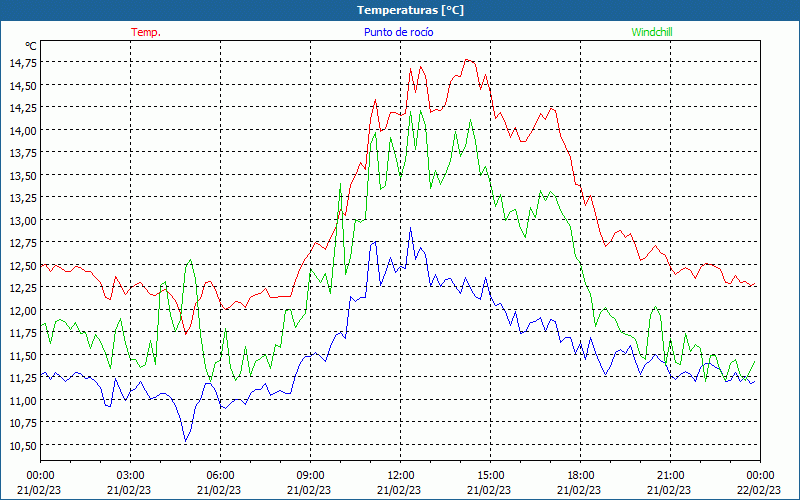Click the 14,00 axis value
This screenshot has width=800, height=500.
(22, 130)
